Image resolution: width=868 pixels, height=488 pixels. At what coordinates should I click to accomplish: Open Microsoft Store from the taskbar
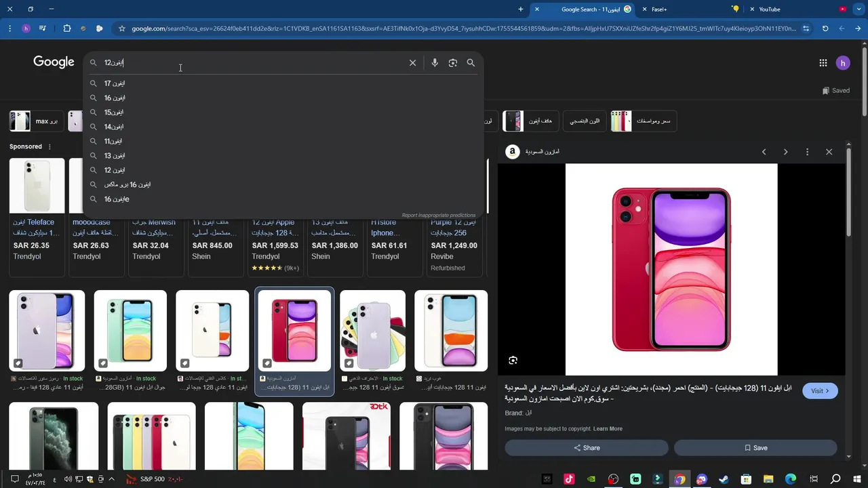pos(746,479)
